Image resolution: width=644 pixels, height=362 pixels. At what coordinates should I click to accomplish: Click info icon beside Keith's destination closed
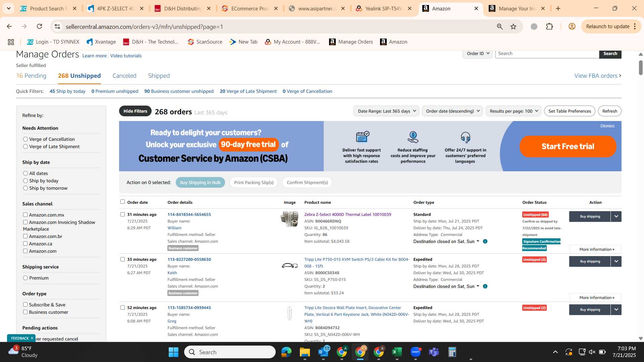[485, 286]
